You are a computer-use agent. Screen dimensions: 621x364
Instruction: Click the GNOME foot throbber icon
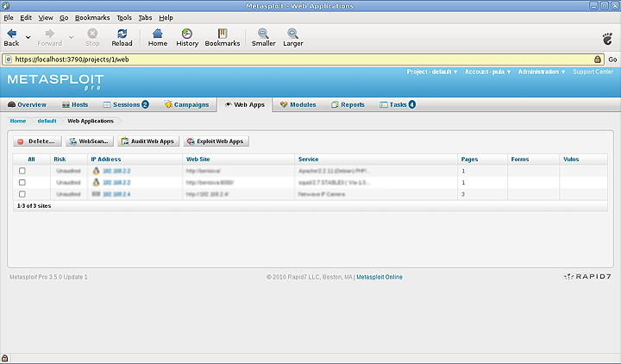click(x=607, y=39)
